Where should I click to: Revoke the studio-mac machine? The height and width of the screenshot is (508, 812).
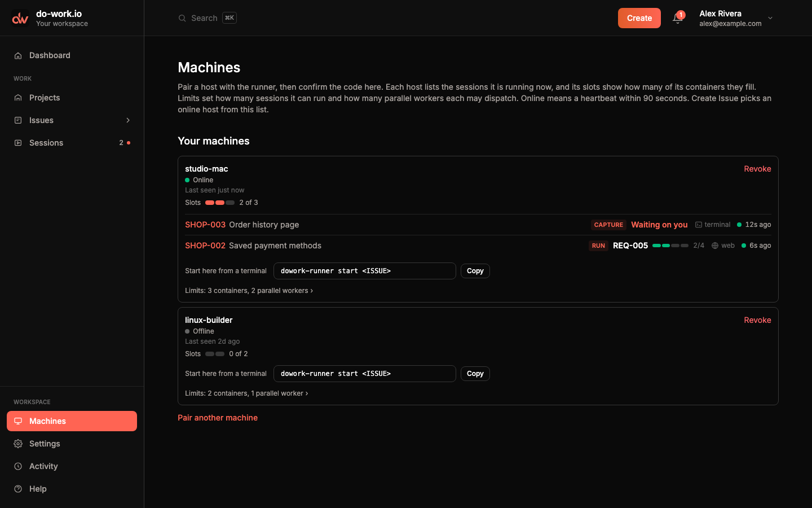coord(757,169)
